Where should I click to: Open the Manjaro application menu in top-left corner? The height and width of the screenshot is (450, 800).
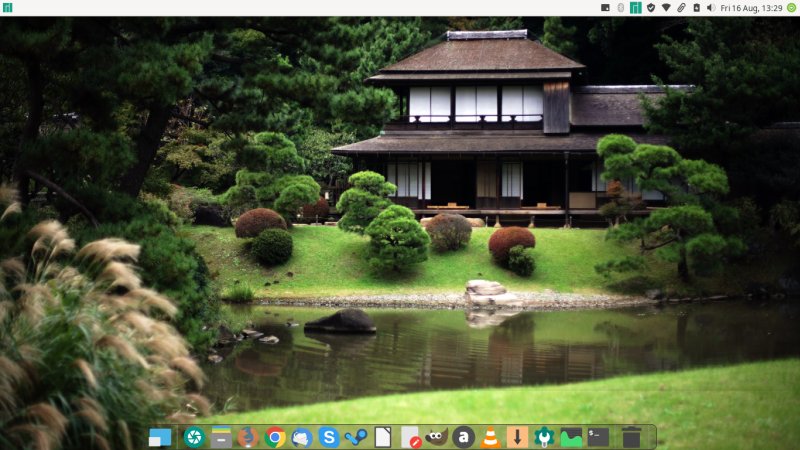7,7
